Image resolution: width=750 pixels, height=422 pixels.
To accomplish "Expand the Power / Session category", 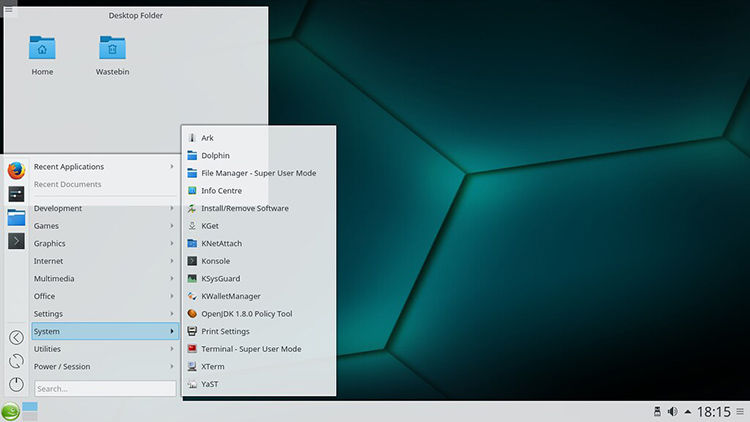I will coord(105,366).
